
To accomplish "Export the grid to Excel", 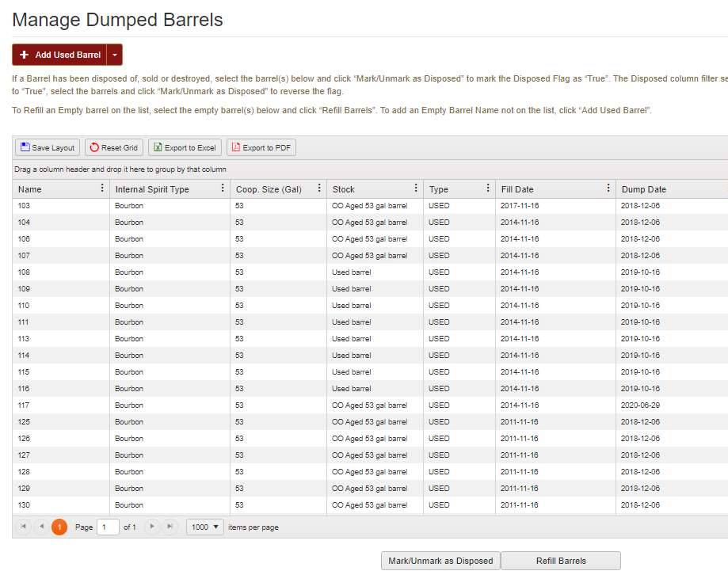I will point(185,147).
